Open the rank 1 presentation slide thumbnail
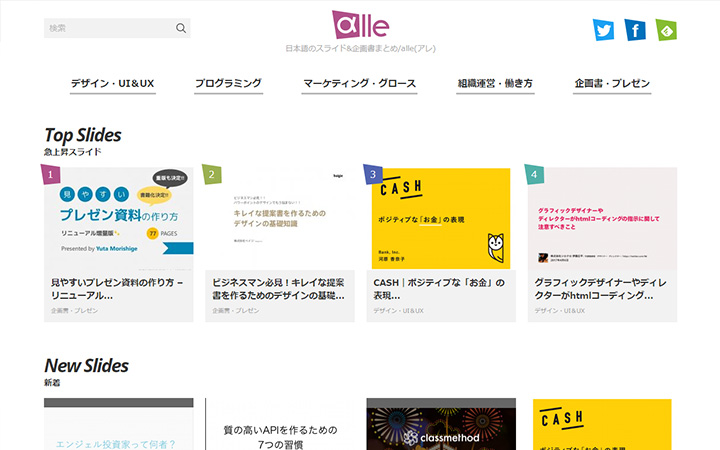 (x=119, y=218)
